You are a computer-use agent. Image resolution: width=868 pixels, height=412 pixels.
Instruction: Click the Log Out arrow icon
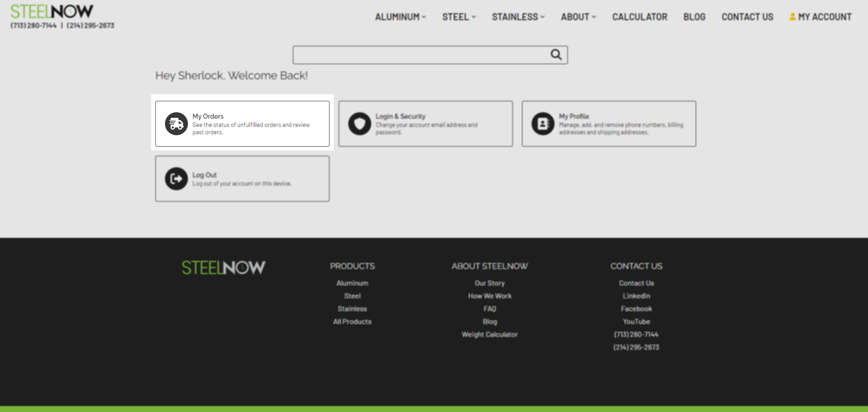tap(176, 179)
